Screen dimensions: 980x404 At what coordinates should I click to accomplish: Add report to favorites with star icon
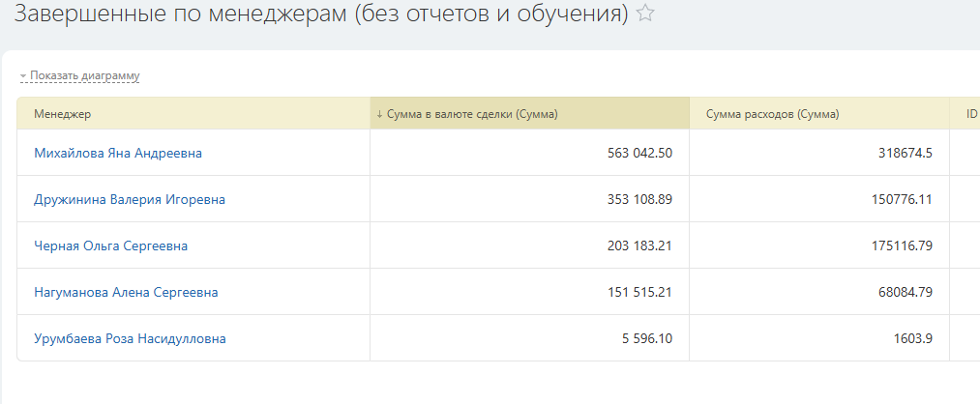(x=644, y=14)
